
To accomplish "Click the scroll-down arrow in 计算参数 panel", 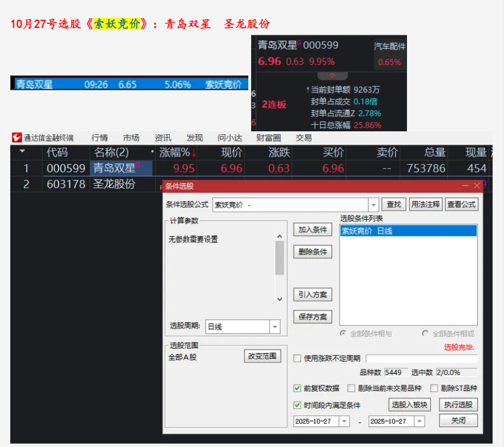I will tap(279, 299).
